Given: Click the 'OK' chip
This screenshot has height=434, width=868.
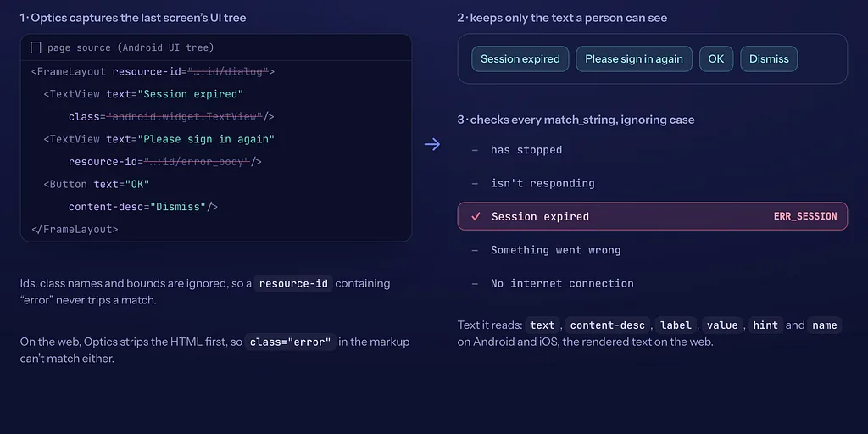Looking at the screenshot, I should [715, 58].
